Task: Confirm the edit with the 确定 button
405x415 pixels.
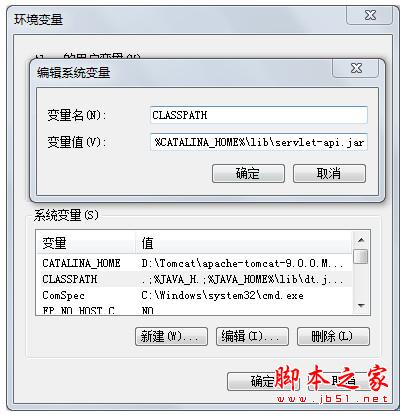Action: (x=248, y=174)
